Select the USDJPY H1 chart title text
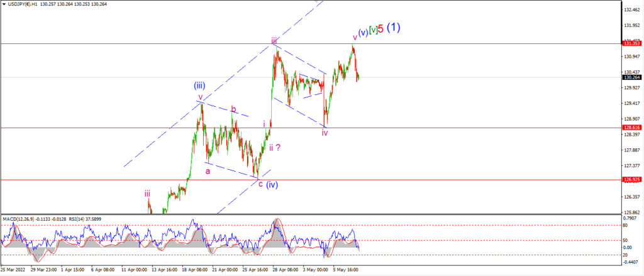Screen dimensions: 644x276 (23, 4)
